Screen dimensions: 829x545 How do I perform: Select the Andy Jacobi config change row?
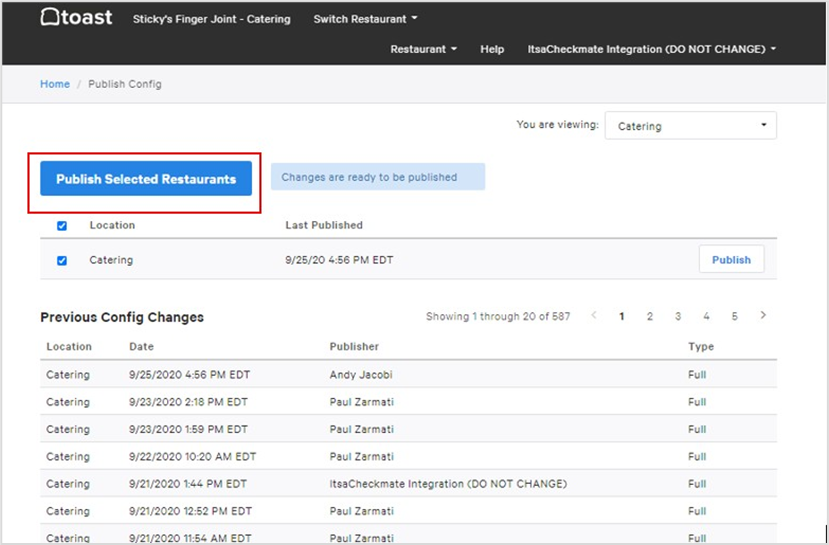click(x=356, y=375)
